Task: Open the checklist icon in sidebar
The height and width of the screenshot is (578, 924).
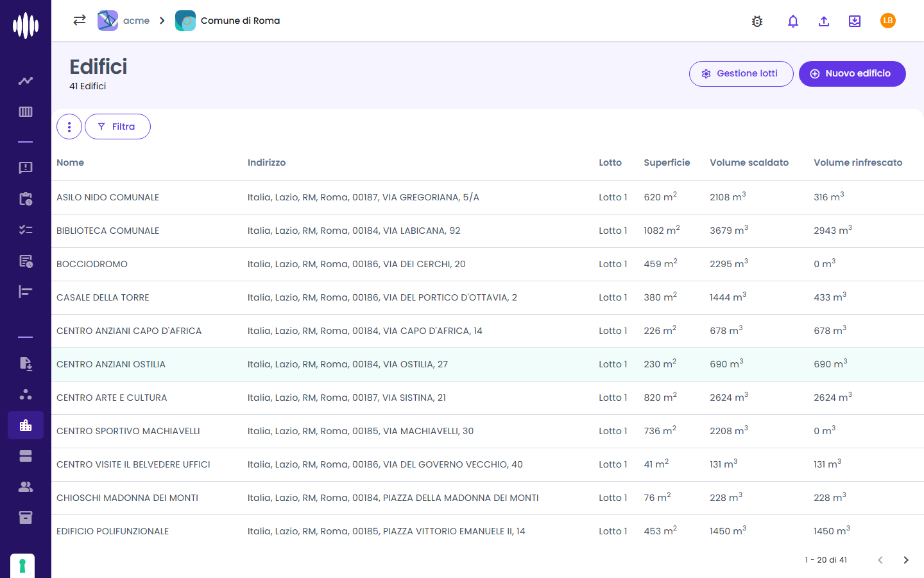Action: pyautogui.click(x=26, y=230)
